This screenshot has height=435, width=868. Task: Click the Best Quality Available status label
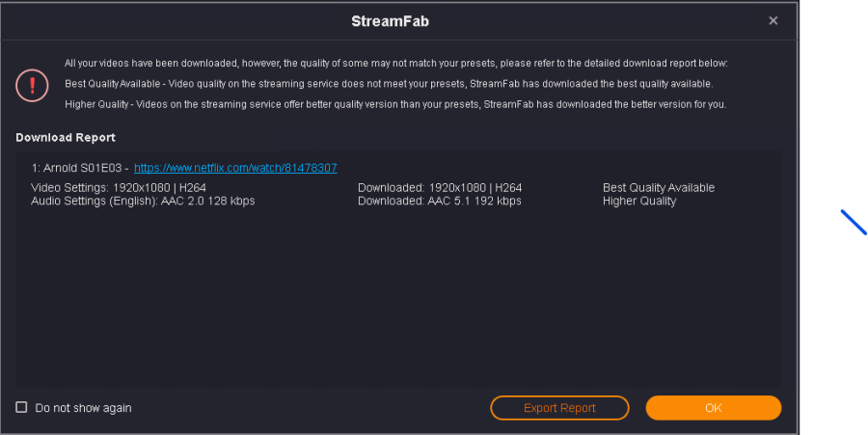click(659, 188)
